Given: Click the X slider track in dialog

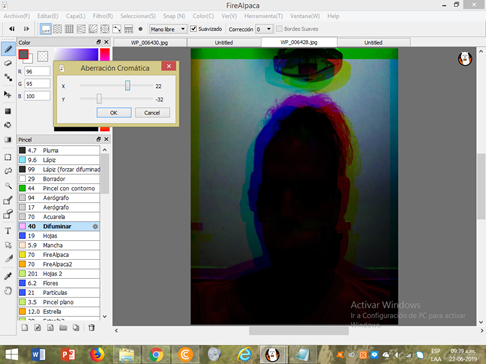Looking at the screenshot, I should tap(116, 86).
